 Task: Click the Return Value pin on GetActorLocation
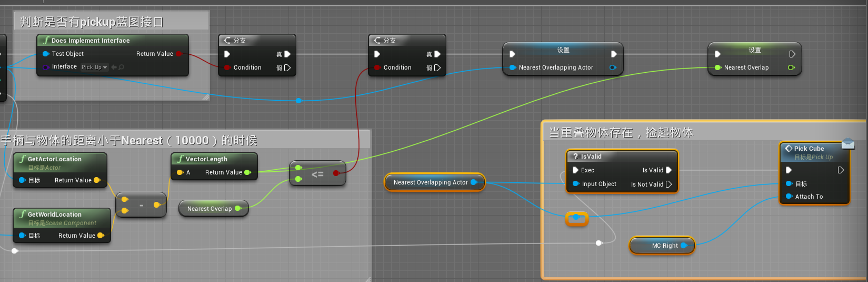pyautogui.click(x=97, y=180)
